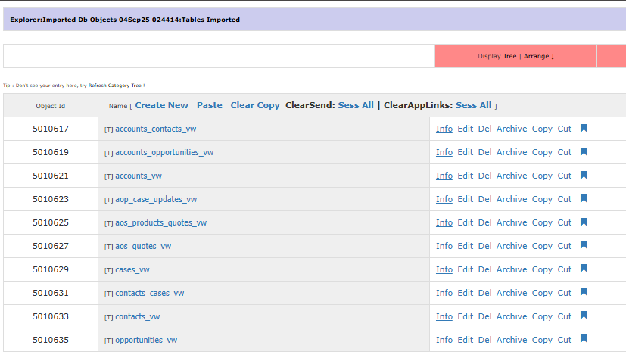Screen dimensions: 626x364
Task: Cut the opportunities_vw entry
Action: (x=565, y=340)
